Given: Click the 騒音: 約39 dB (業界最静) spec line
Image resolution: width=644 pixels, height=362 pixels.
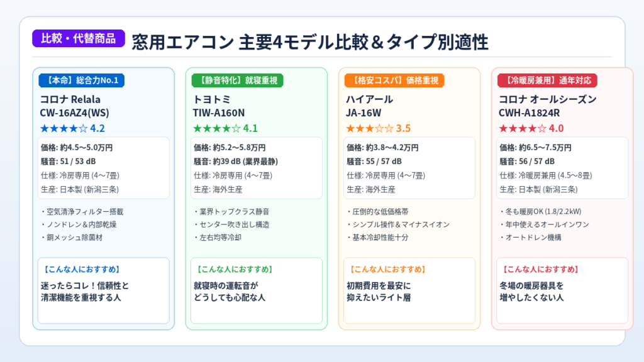Looking at the screenshot, I should 236,162.
